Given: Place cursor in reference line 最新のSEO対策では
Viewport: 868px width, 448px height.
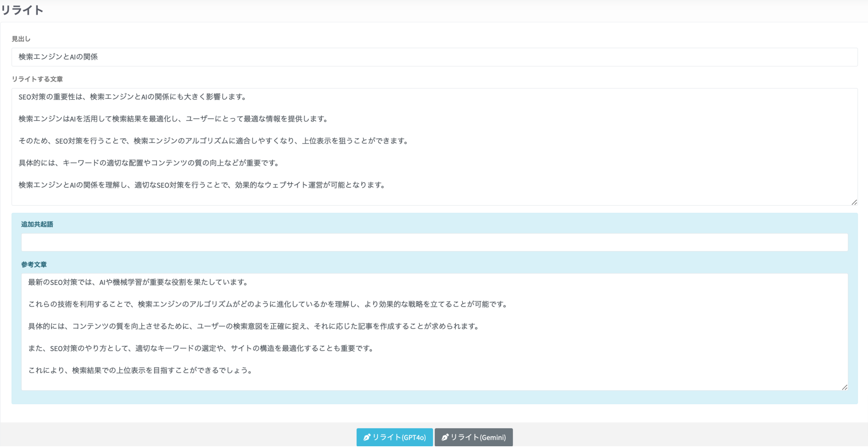Looking at the screenshot, I should coord(138,282).
